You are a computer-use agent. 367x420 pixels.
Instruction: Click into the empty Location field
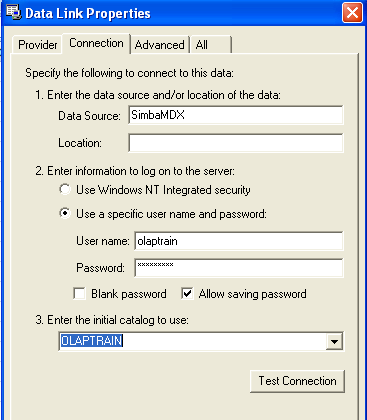coord(236,143)
